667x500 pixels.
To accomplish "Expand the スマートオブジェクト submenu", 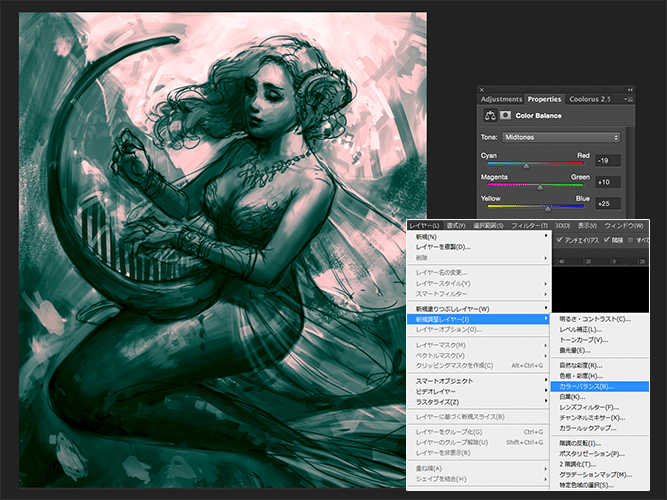I will tap(479, 381).
